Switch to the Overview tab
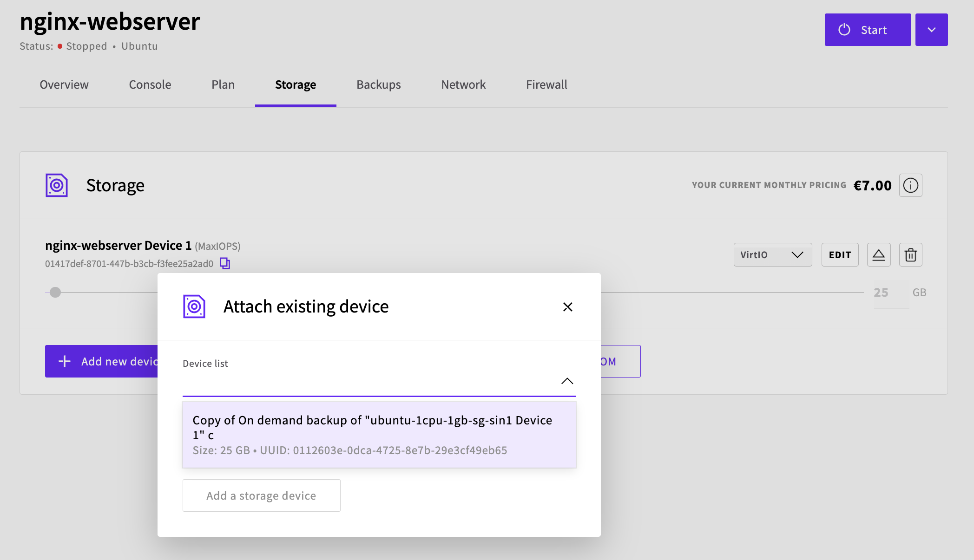974x560 pixels. coord(64,85)
